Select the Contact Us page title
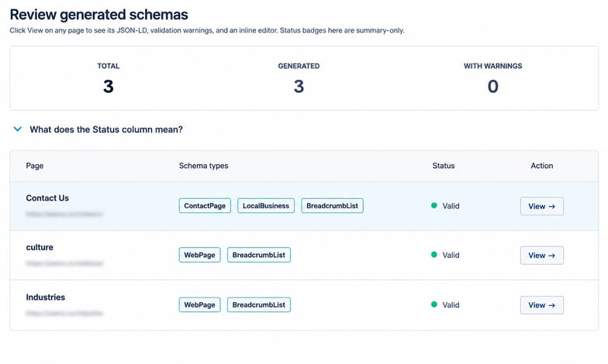This screenshot has width=608, height=364. (47, 198)
